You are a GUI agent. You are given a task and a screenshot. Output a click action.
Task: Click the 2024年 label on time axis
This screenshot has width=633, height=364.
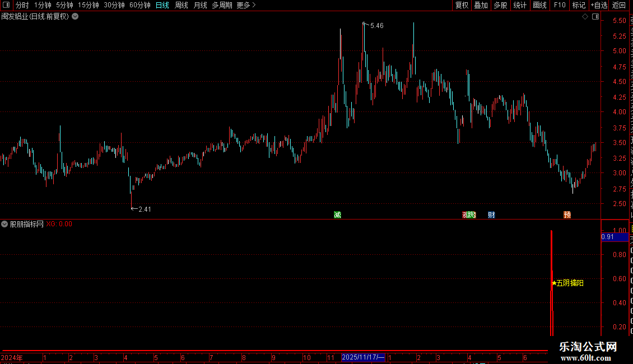(x=12, y=357)
